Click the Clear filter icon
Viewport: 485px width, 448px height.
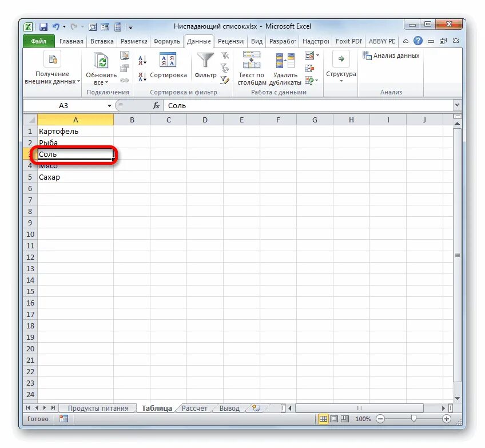pos(225,55)
